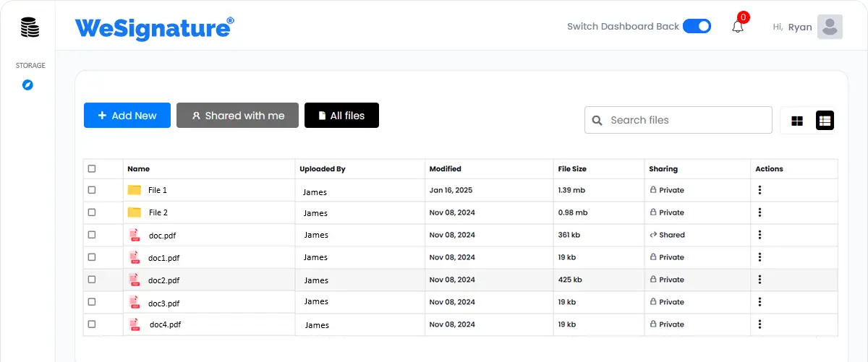The width and height of the screenshot is (868, 362).
Task: Click the Hi, Ryan greeting
Action: coord(792,27)
